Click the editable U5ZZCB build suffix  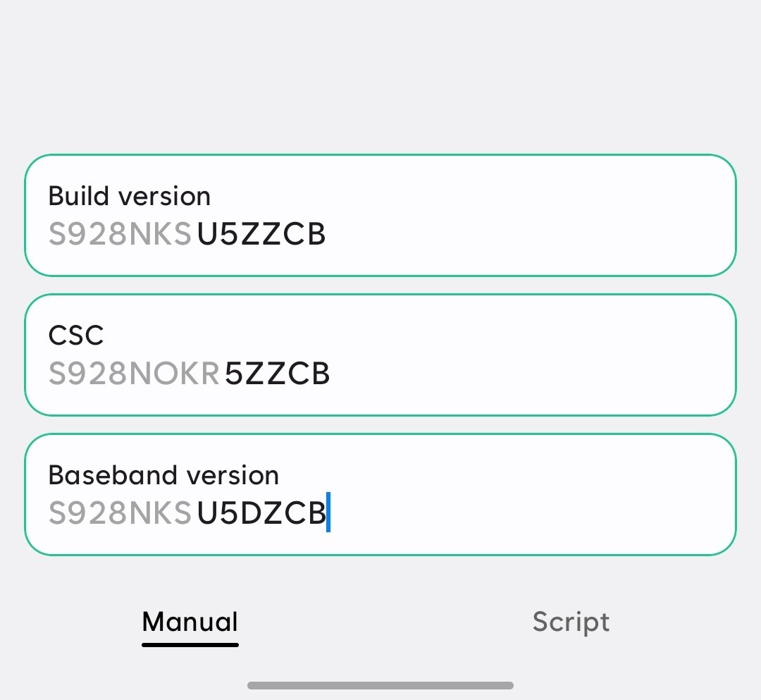[x=261, y=233]
